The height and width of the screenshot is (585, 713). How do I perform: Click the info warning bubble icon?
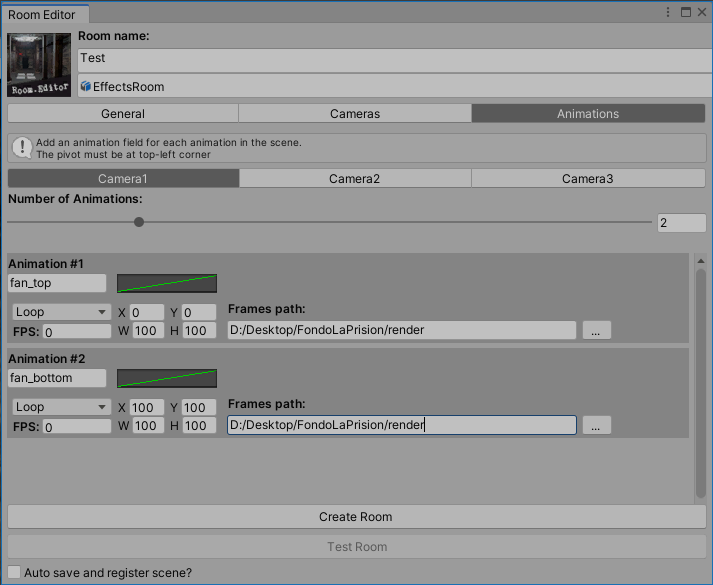click(x=22, y=148)
